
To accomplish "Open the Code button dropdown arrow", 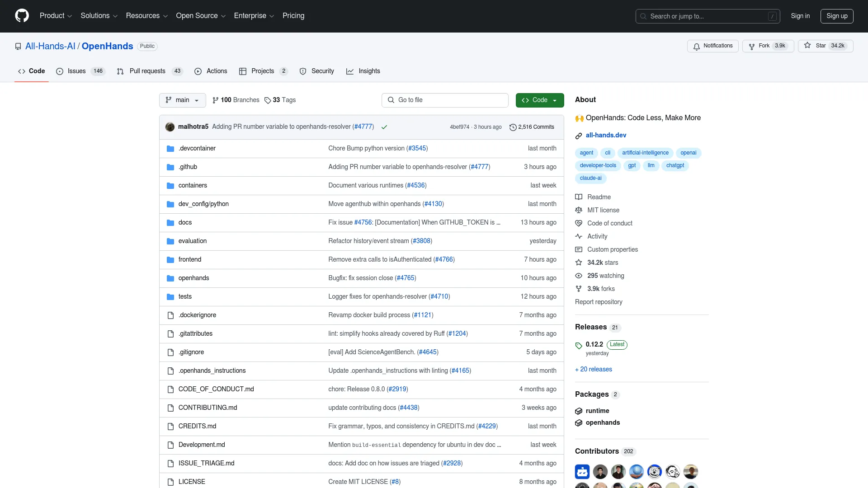I will (x=555, y=100).
